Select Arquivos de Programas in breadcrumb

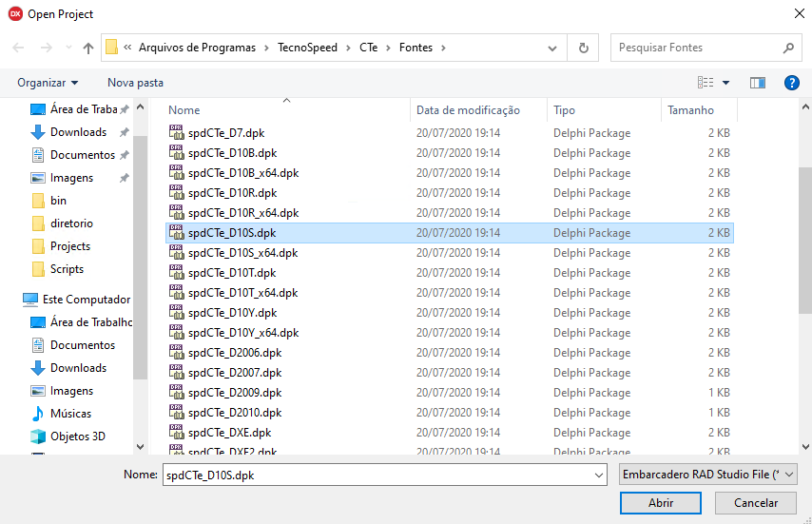[x=197, y=48]
